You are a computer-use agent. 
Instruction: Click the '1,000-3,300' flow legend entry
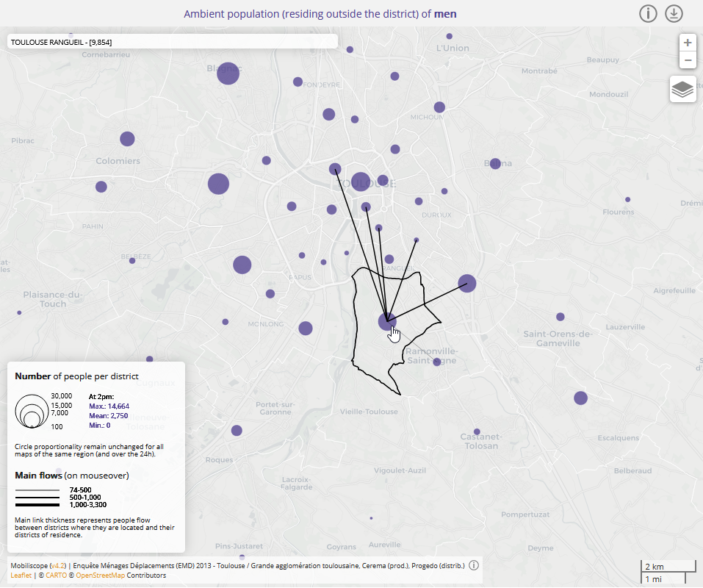tap(88, 504)
